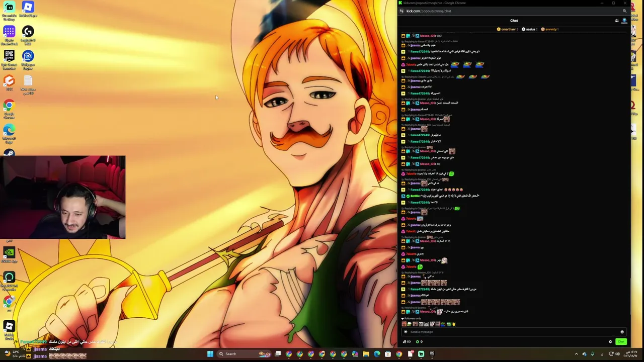644x362 pixels.
Task: Open File Explorer from the taskbar
Action: (x=366, y=354)
